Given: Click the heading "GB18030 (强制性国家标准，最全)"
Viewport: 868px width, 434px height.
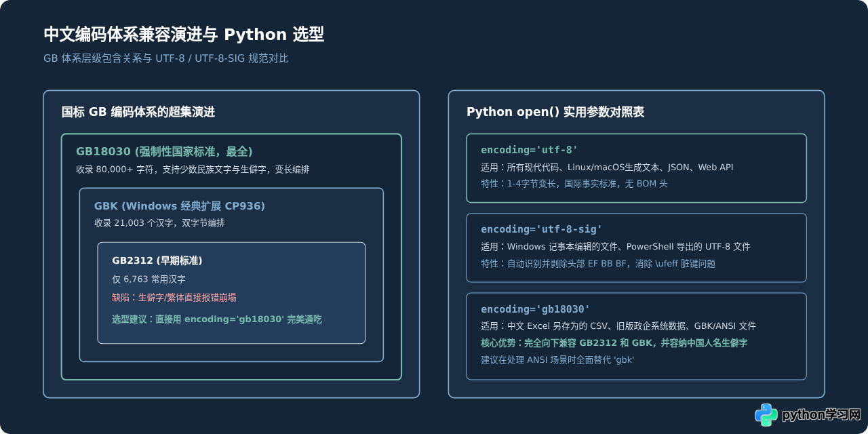Looking at the screenshot, I should click(x=164, y=151).
